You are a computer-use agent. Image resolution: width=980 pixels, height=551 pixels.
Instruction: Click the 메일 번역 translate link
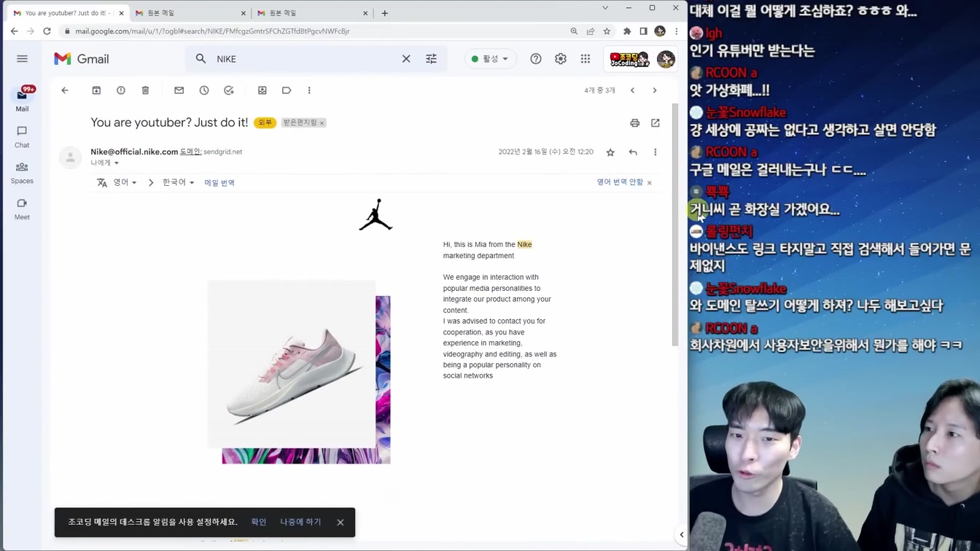(x=219, y=183)
